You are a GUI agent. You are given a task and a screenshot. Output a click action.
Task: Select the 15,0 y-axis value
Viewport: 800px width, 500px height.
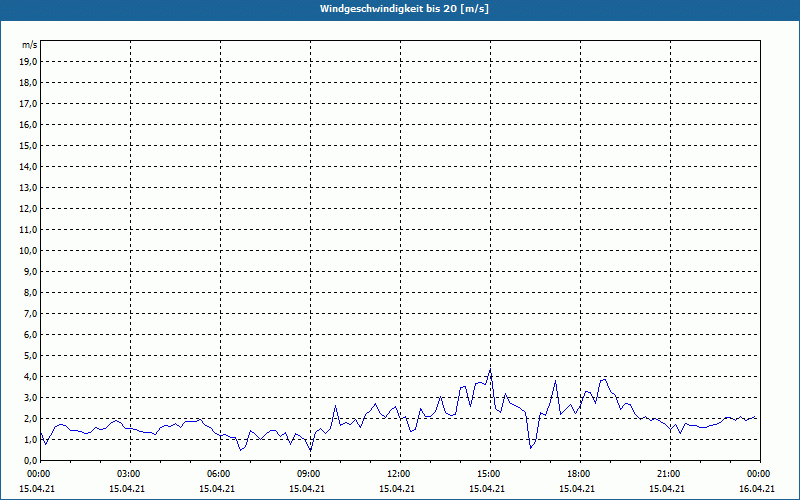click(x=28, y=145)
